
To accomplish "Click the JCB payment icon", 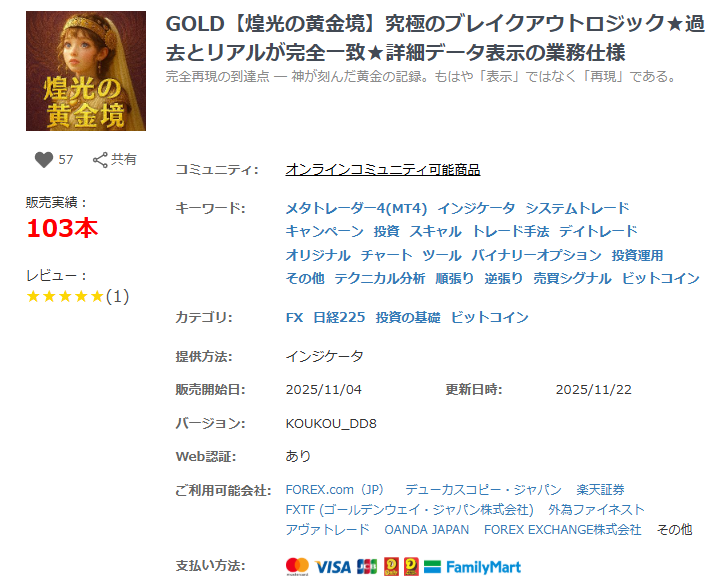I will tap(367, 567).
